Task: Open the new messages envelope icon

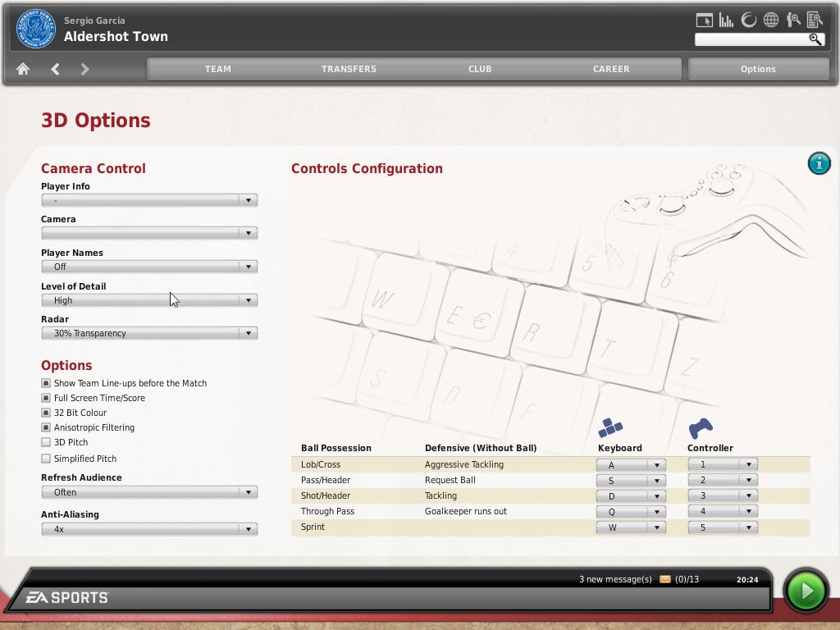Action: tap(664, 579)
